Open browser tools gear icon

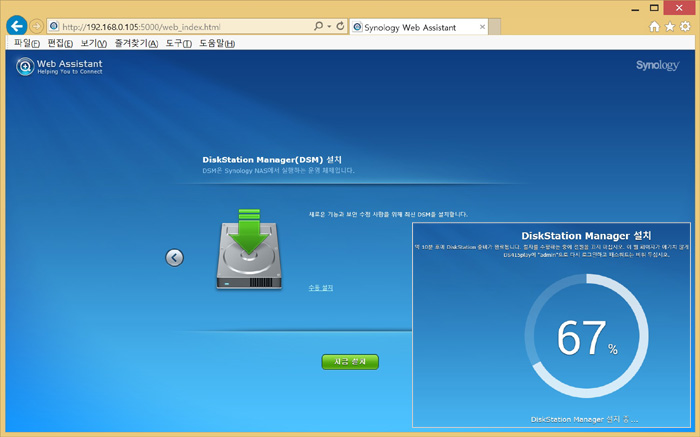click(x=685, y=27)
